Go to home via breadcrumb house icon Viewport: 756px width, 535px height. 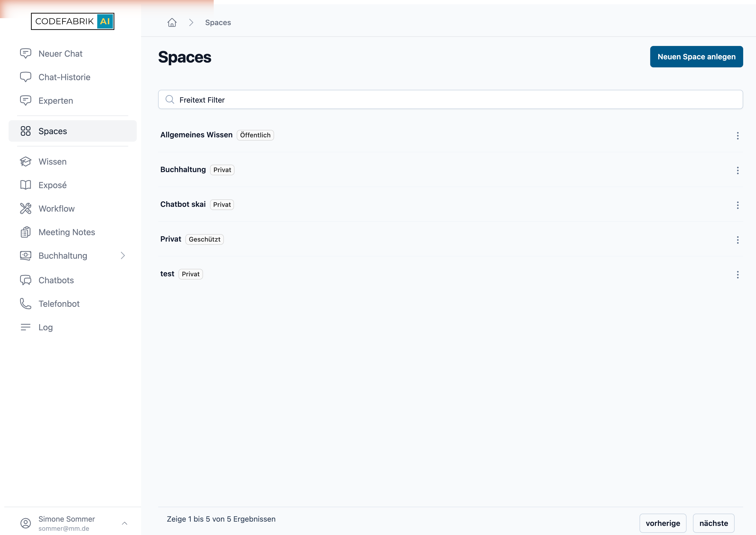click(x=172, y=22)
